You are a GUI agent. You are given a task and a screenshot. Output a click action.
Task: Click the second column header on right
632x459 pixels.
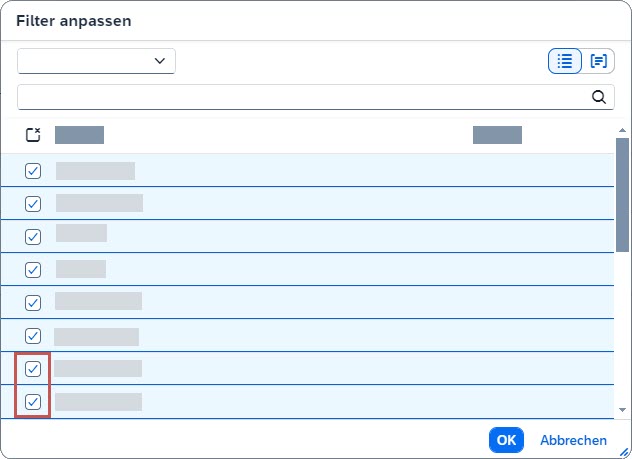pyautogui.click(x=497, y=135)
